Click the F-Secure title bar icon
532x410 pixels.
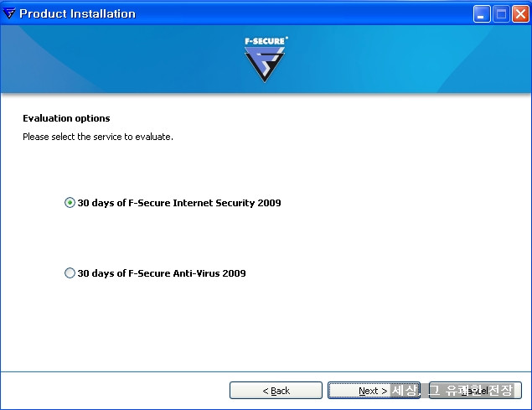point(9,13)
